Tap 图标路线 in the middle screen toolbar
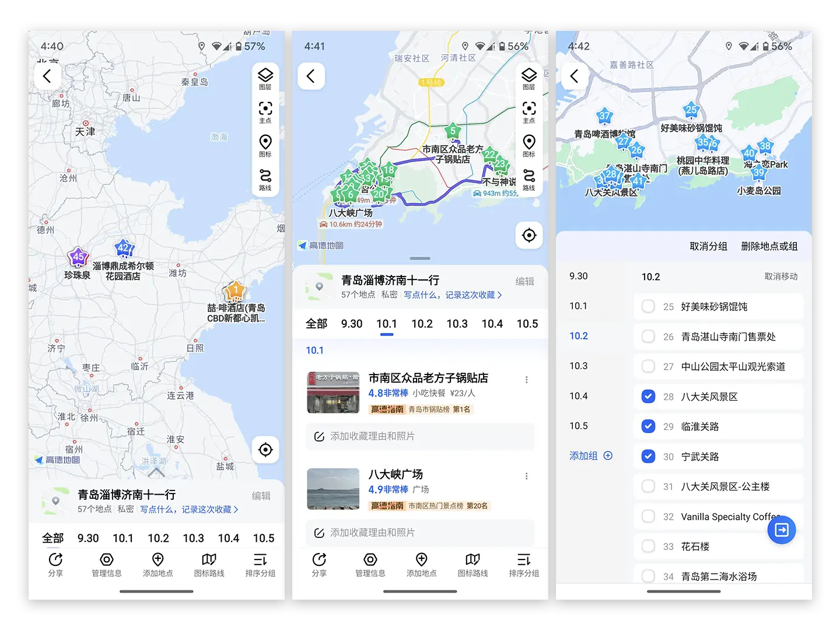840x630 pixels. (x=473, y=565)
